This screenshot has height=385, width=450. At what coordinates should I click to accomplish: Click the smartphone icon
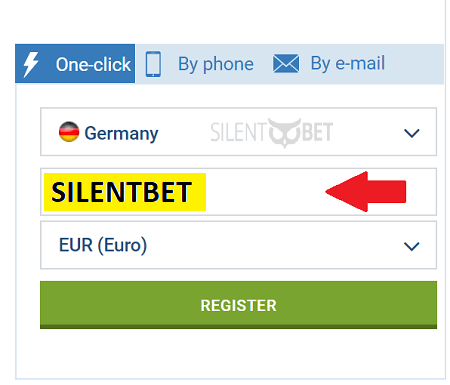[x=153, y=64]
